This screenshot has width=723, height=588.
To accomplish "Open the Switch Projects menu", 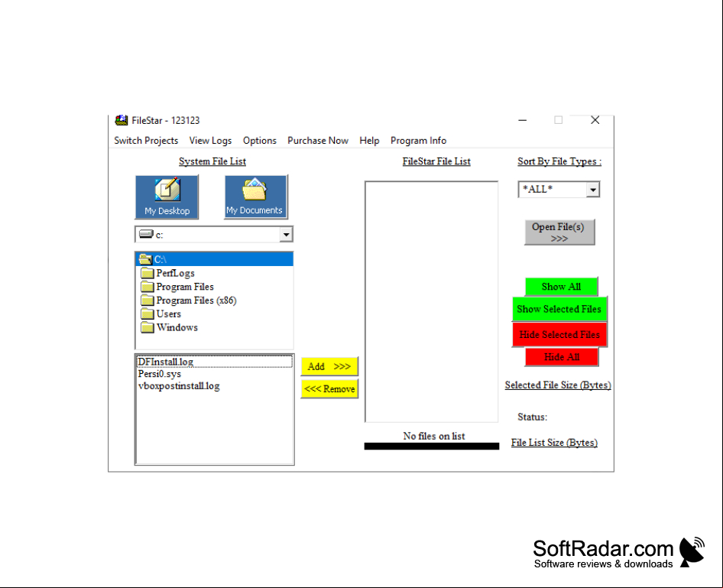I will pyautogui.click(x=146, y=141).
